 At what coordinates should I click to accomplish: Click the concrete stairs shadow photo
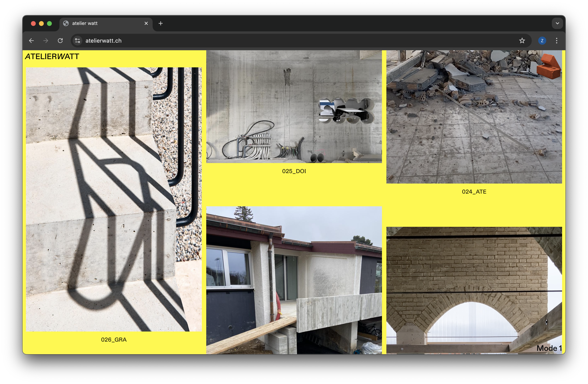coord(114,199)
